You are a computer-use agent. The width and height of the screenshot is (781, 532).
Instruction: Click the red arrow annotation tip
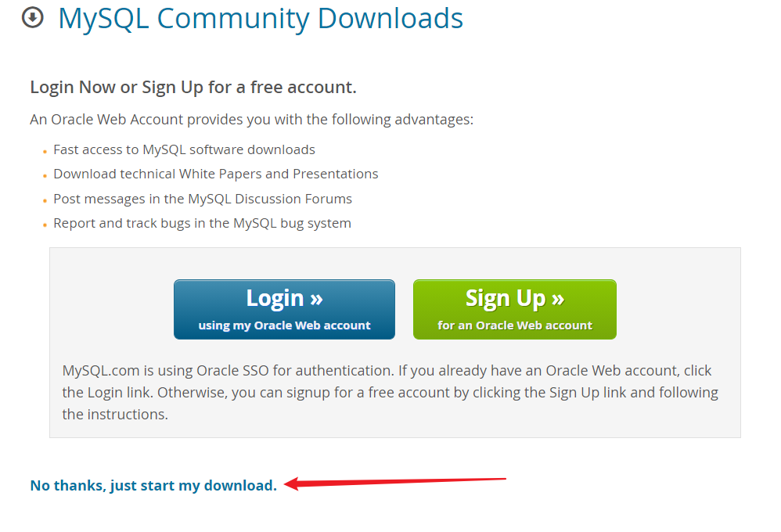click(286, 483)
